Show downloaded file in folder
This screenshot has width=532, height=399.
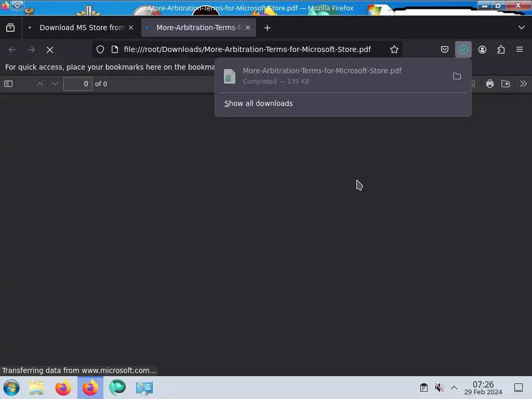pyautogui.click(x=457, y=76)
